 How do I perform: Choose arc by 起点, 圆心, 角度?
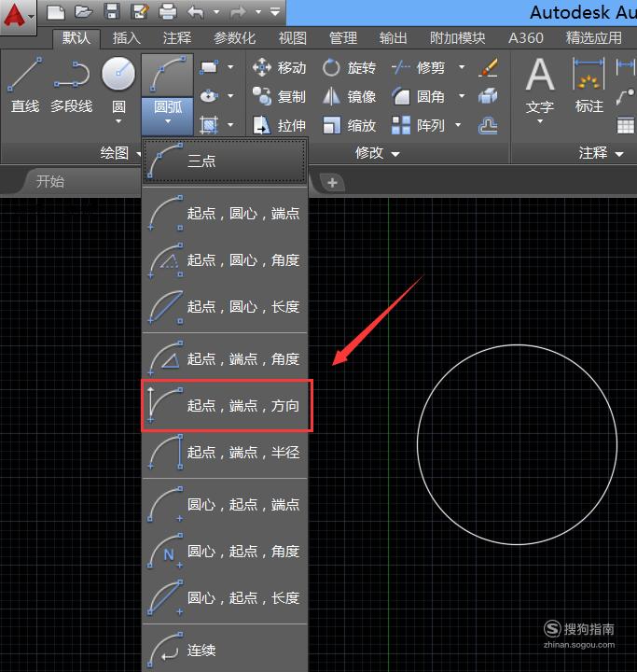pos(225,259)
